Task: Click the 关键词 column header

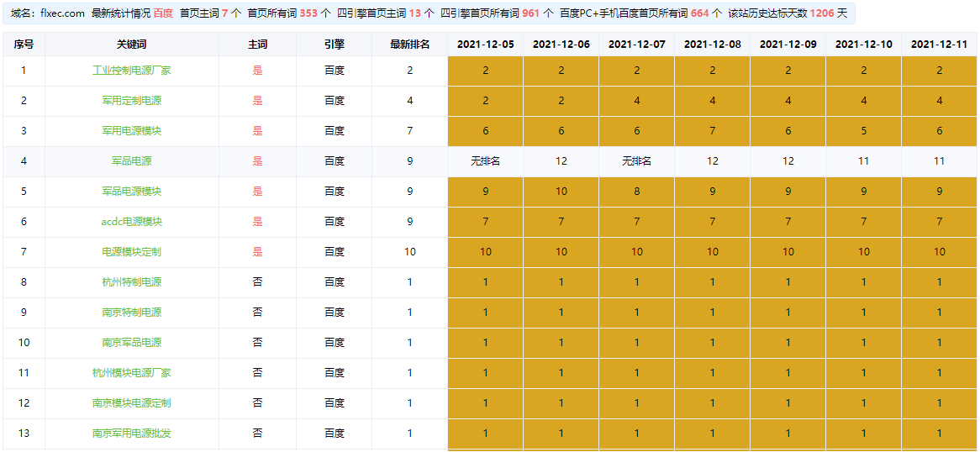Action: pyautogui.click(x=131, y=45)
